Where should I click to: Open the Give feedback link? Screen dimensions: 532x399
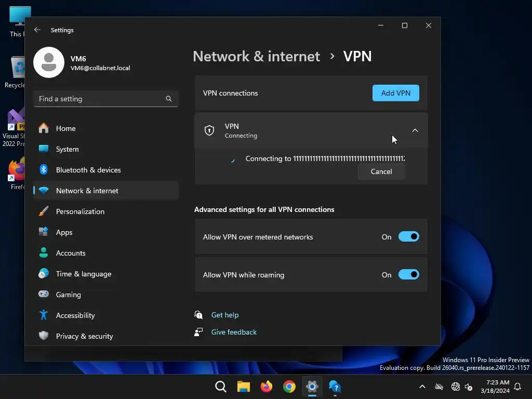(234, 332)
